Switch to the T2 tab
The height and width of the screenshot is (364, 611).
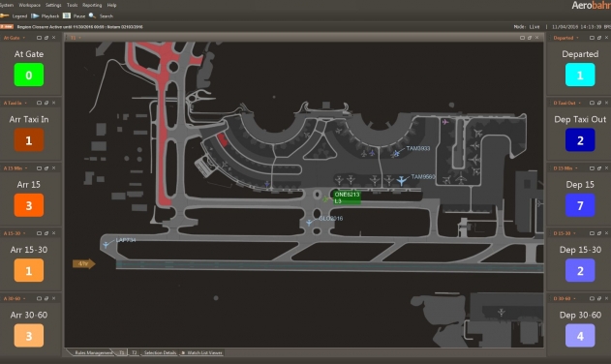(134, 352)
